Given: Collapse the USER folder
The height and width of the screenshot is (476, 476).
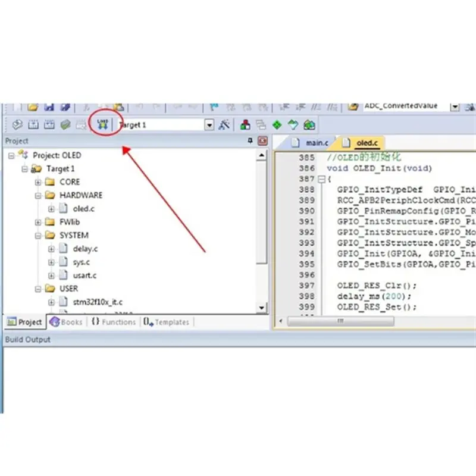Looking at the screenshot, I should click(38, 289).
